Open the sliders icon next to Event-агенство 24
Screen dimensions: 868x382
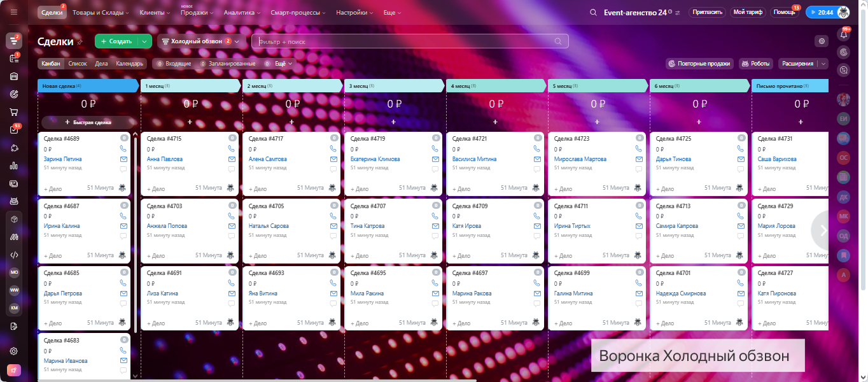(678, 13)
